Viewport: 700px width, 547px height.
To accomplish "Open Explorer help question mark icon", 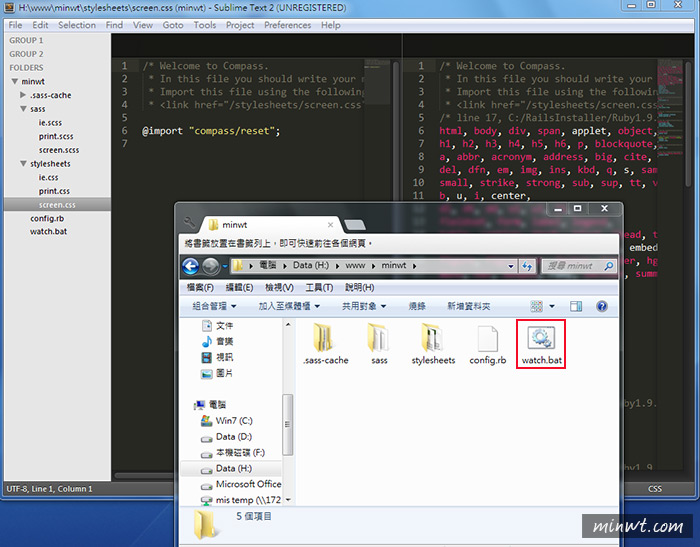I will pos(601,306).
